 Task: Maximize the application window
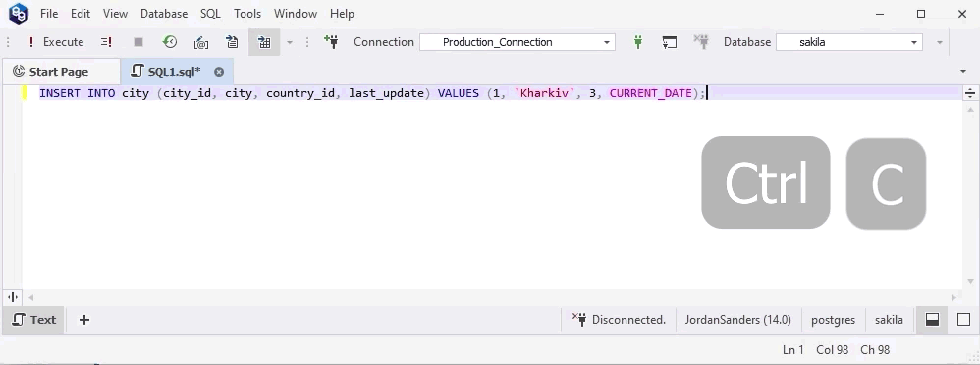(x=921, y=13)
